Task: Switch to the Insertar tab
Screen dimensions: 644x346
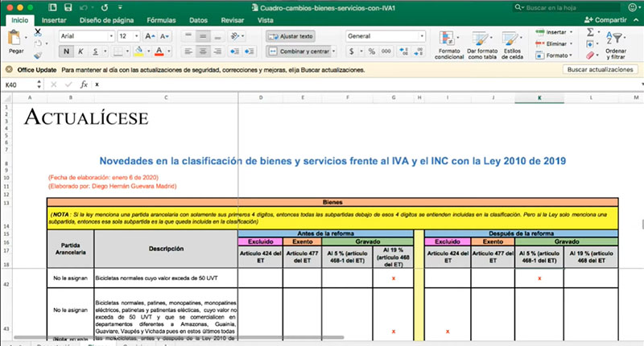Action: click(x=54, y=20)
